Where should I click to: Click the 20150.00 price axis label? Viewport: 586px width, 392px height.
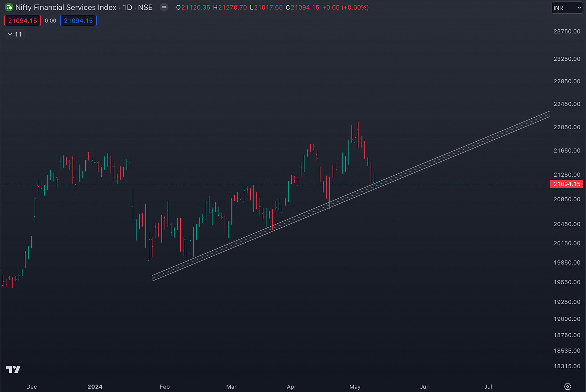tap(567, 243)
